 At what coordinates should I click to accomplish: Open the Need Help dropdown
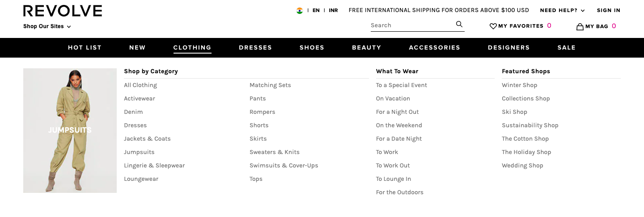(x=562, y=10)
